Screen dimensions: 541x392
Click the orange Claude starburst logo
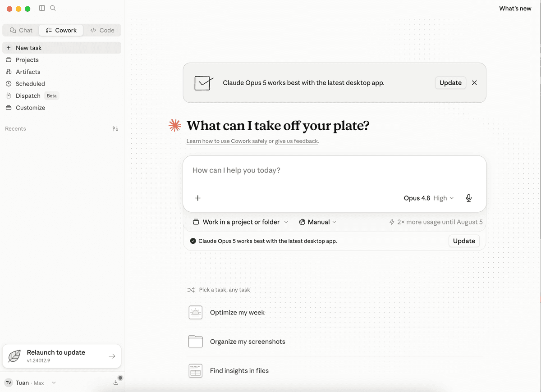click(175, 126)
